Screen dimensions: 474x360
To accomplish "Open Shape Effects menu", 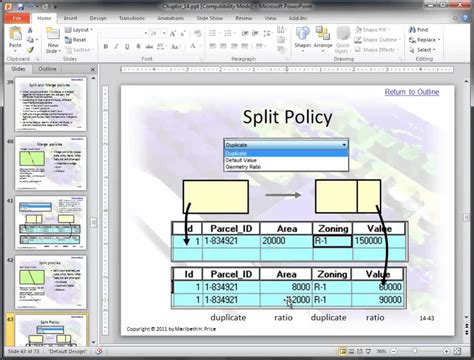I will coord(376,50).
